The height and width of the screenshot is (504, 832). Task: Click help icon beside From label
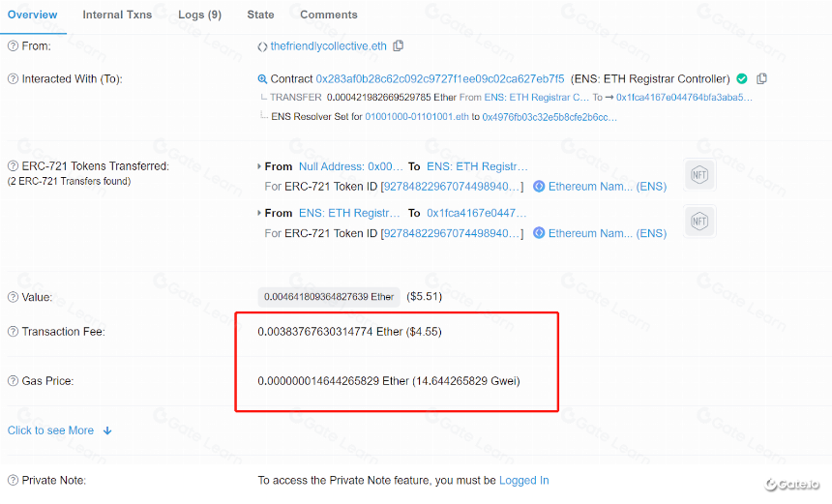point(13,46)
